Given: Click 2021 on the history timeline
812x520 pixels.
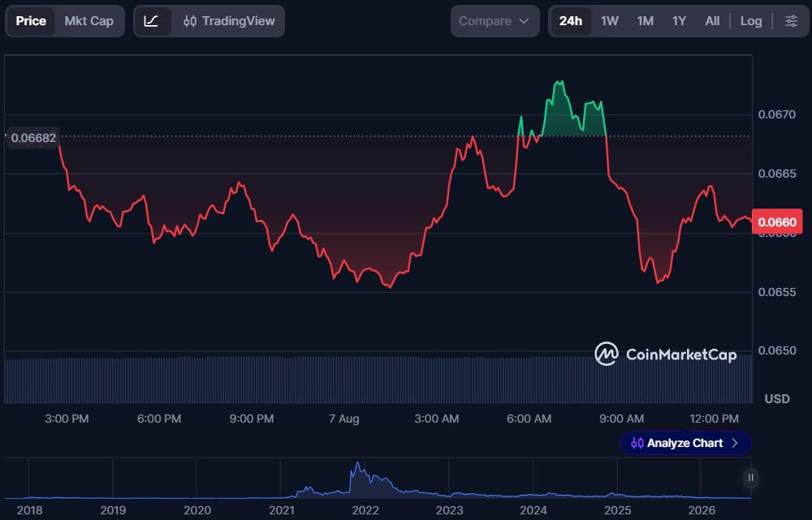Looking at the screenshot, I should 282,510.
